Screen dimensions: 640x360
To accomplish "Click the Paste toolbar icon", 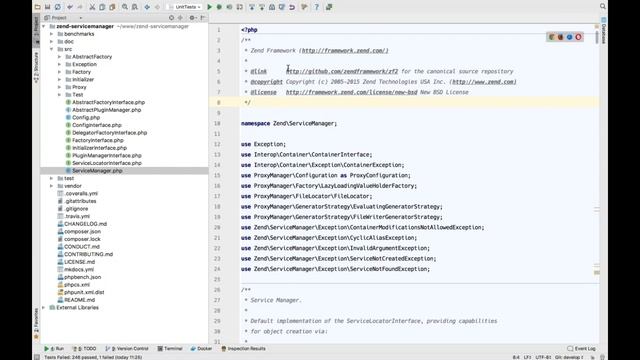I will tap(112, 7).
